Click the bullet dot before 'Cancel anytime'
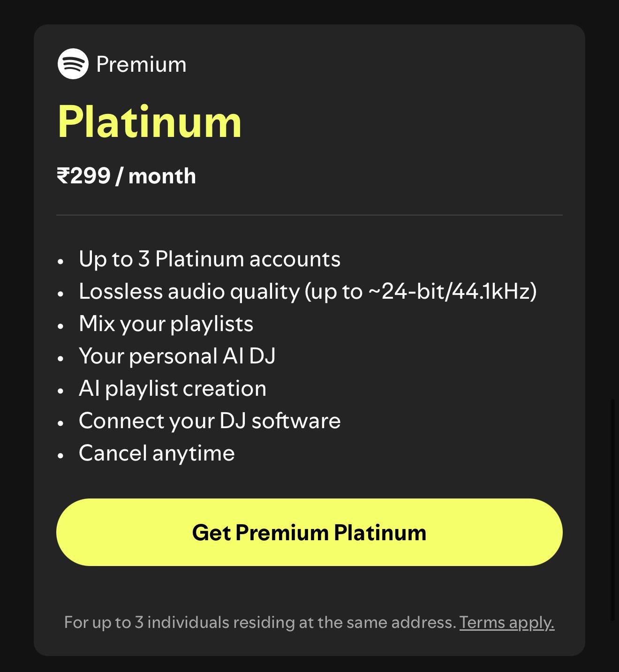 60,455
